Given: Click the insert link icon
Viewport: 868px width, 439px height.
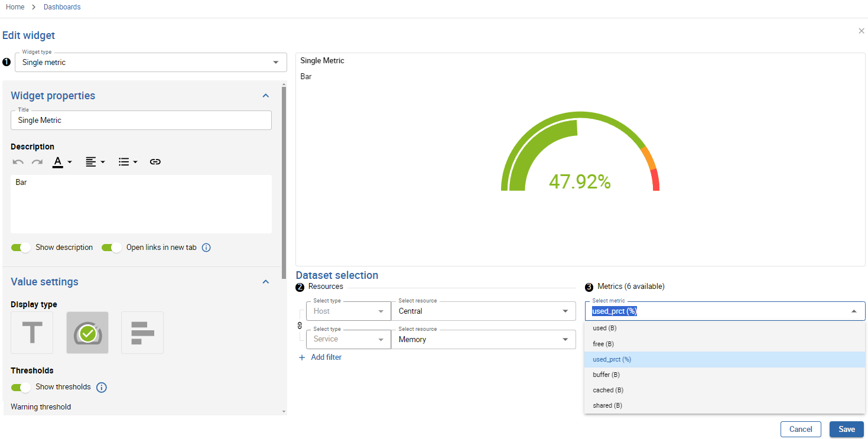Looking at the screenshot, I should (x=155, y=162).
